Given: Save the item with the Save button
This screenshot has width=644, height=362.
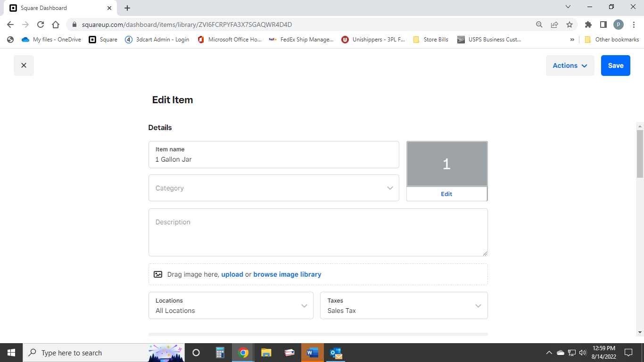Looking at the screenshot, I should coord(616,66).
